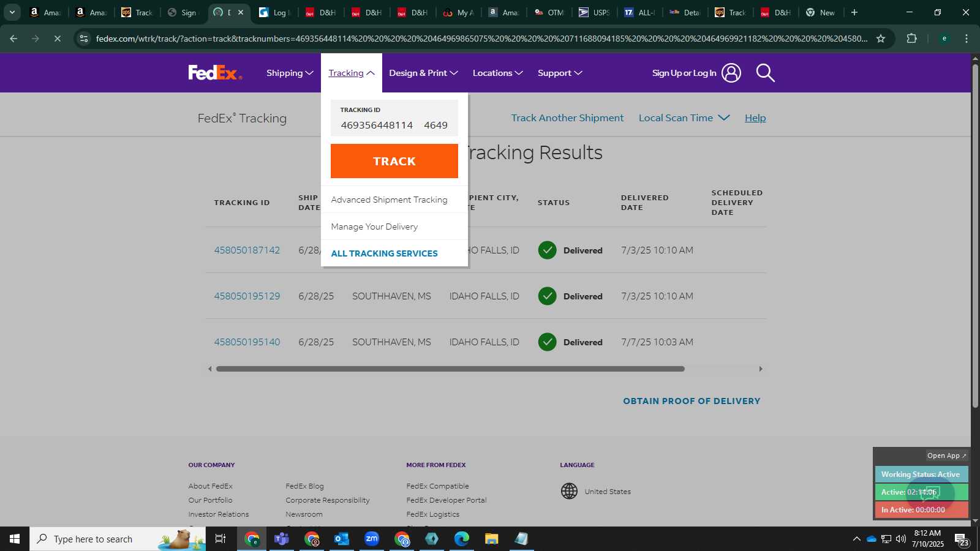The height and width of the screenshot is (551, 980).
Task: Click Windows taskbar search box
Action: point(118,539)
